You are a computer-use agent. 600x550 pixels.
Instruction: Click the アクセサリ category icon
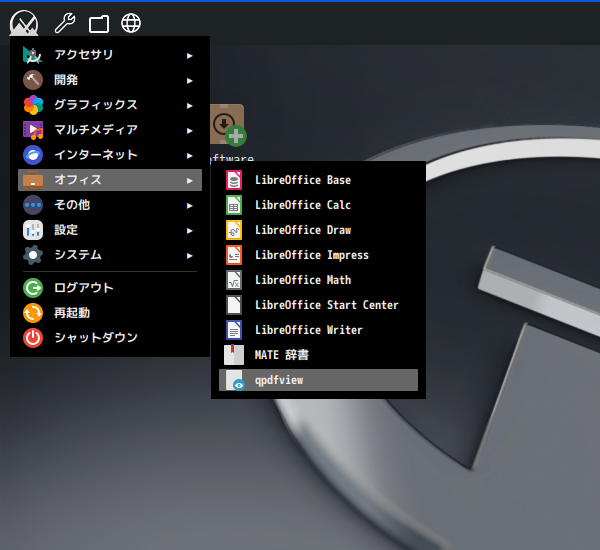[33, 55]
